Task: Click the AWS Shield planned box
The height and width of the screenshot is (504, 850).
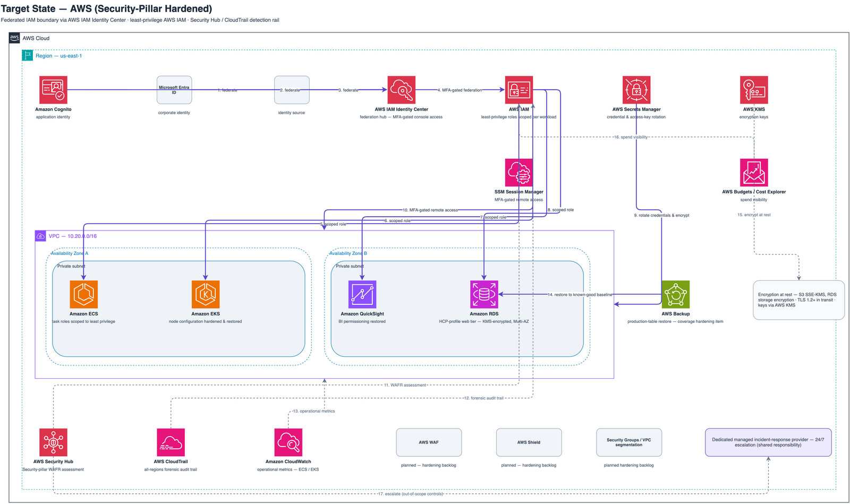Action: (529, 442)
